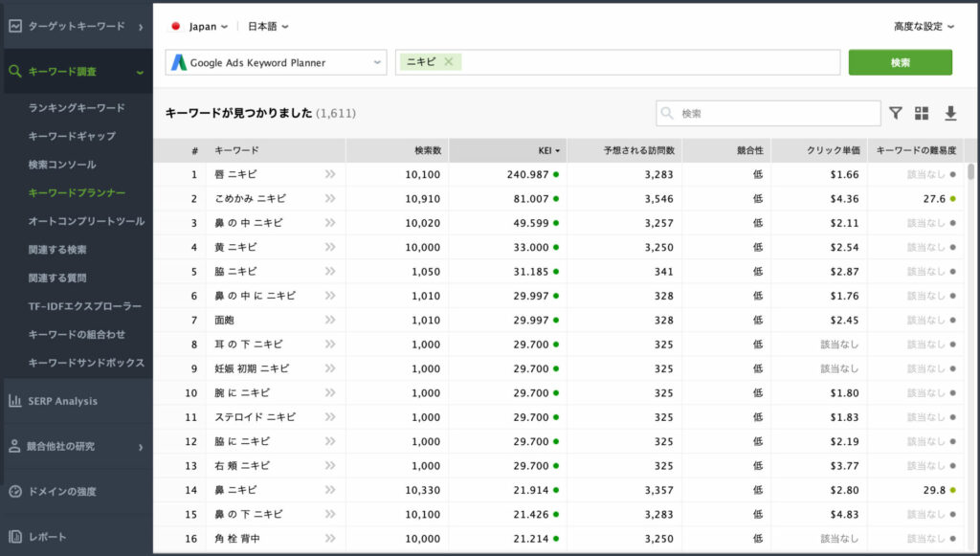Click double-arrow icon for 面皰

(x=330, y=320)
